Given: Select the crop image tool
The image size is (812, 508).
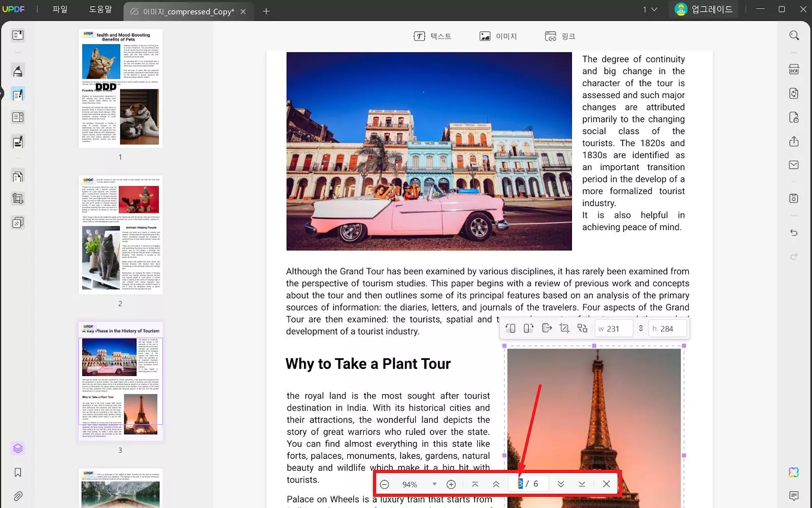Looking at the screenshot, I should [564, 328].
